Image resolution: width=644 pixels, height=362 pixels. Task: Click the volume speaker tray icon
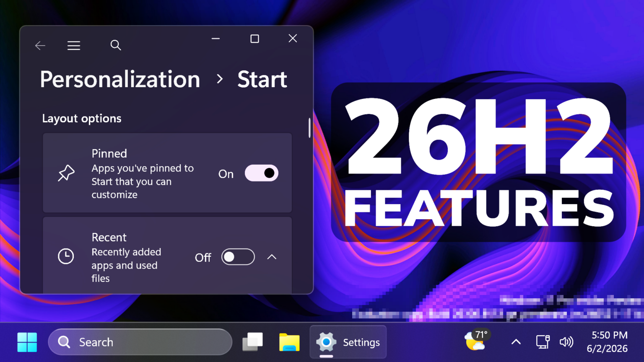click(x=566, y=342)
